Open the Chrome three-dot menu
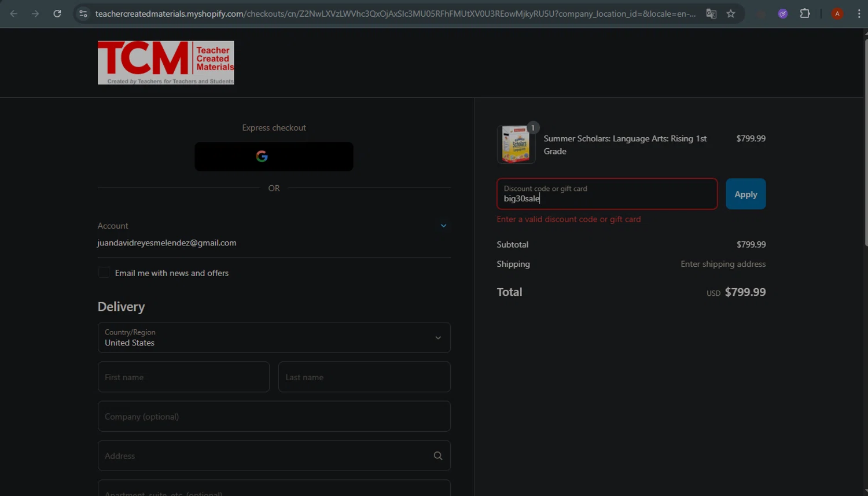868x496 pixels. (859, 13)
